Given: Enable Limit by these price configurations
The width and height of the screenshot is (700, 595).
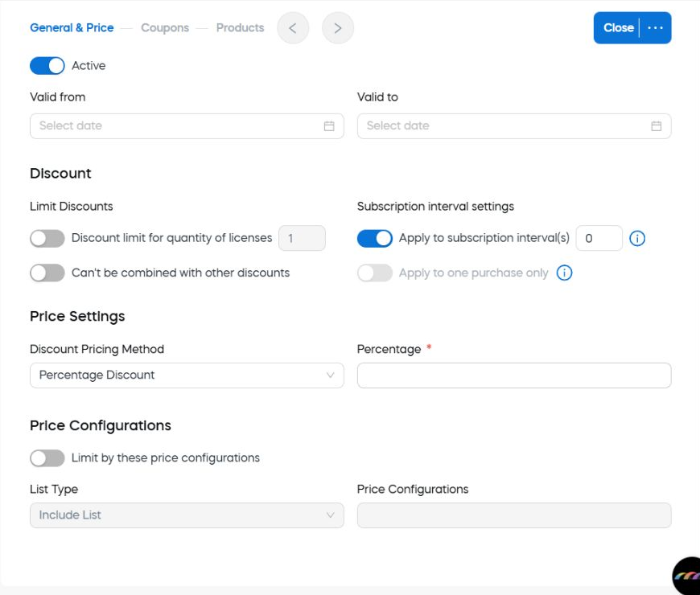Looking at the screenshot, I should [47, 458].
